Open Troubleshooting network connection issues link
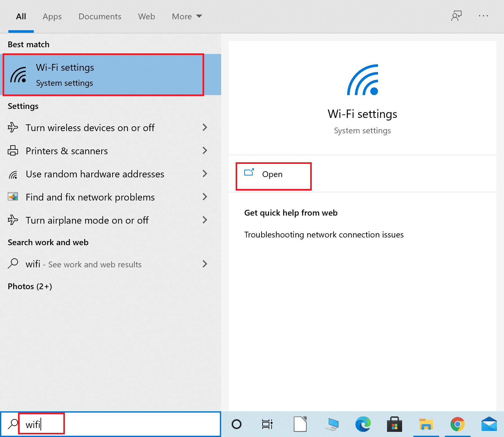Viewport: 504px width, 437px height. (x=324, y=235)
